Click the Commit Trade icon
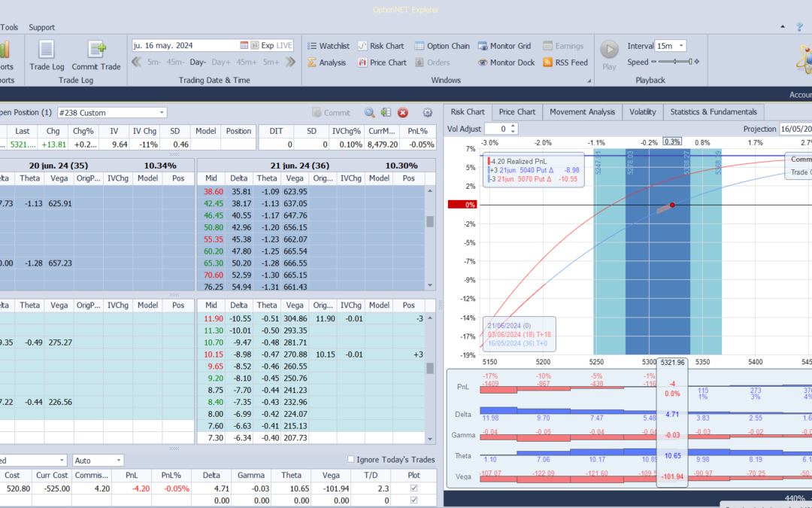812x508 pixels. 96,50
